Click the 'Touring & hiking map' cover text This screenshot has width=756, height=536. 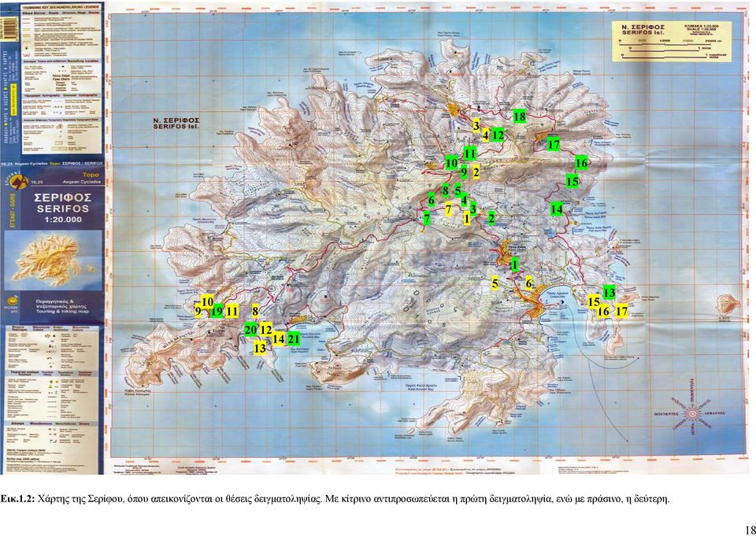click(63, 312)
